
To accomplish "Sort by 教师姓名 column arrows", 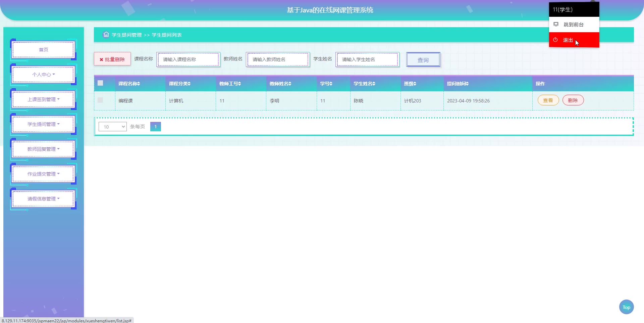I will click(x=289, y=84).
